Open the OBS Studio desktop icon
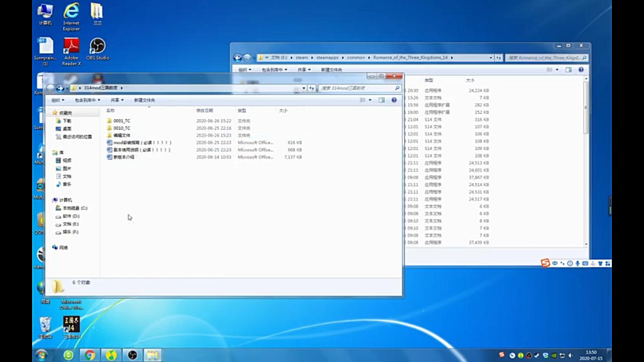The width and height of the screenshot is (644, 362). 98,49
